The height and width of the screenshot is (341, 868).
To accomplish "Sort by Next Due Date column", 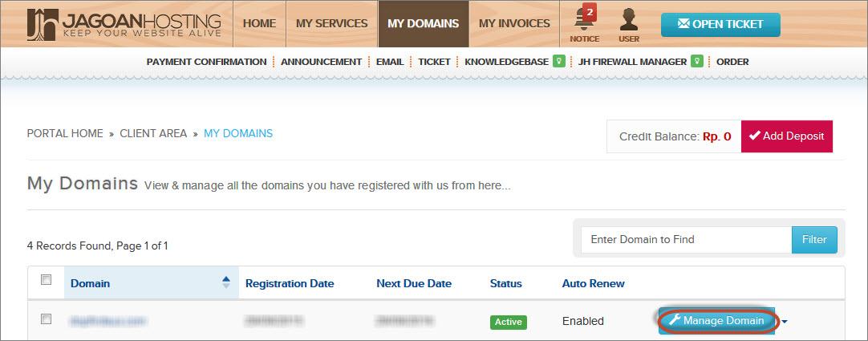I will tap(414, 283).
